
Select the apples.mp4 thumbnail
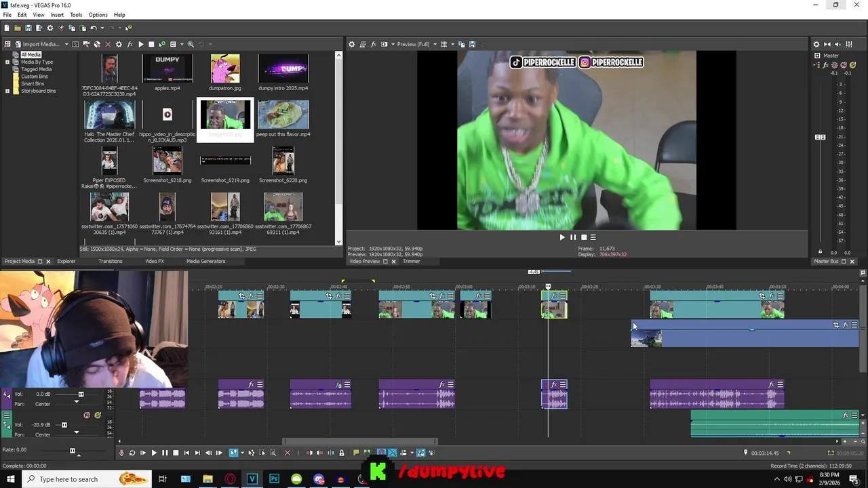point(167,68)
